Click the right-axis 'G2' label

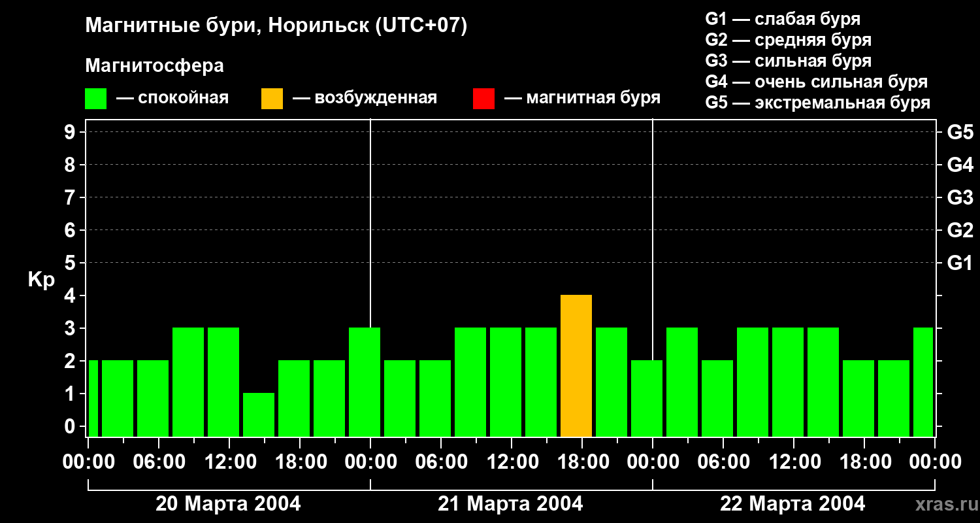point(960,230)
